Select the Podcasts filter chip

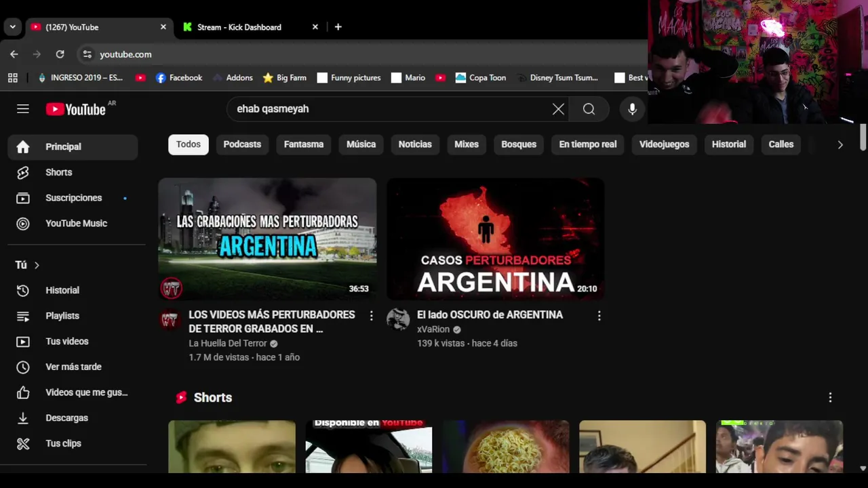(242, 144)
